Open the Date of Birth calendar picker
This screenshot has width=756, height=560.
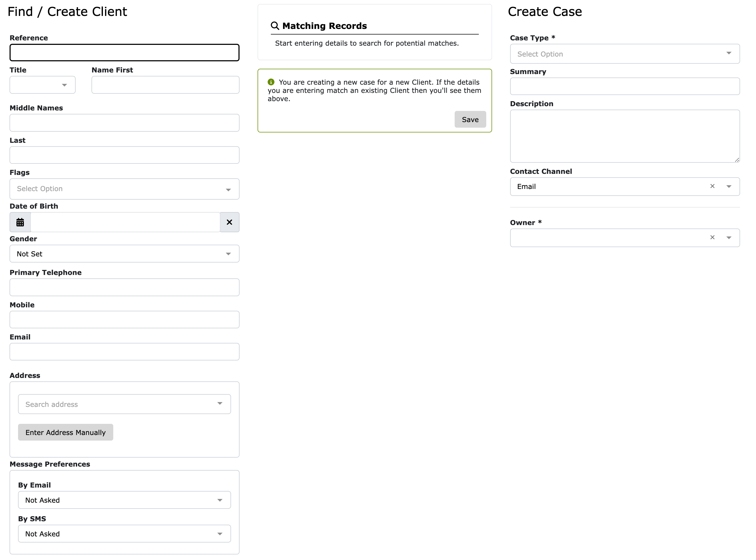pos(20,222)
